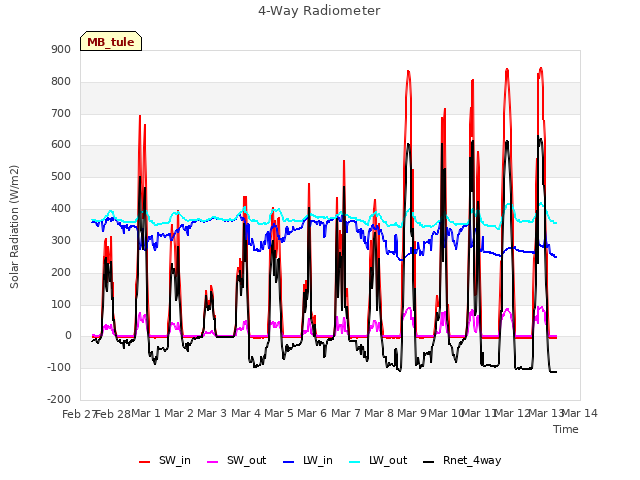Click the 800 y-axis label
640x480 pixels.
(x=61, y=81)
